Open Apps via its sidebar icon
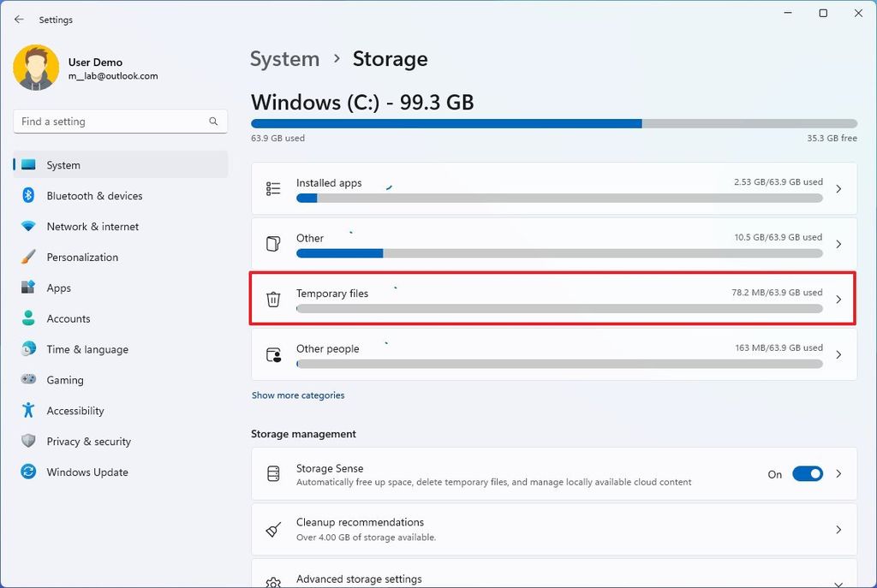 pos(27,288)
